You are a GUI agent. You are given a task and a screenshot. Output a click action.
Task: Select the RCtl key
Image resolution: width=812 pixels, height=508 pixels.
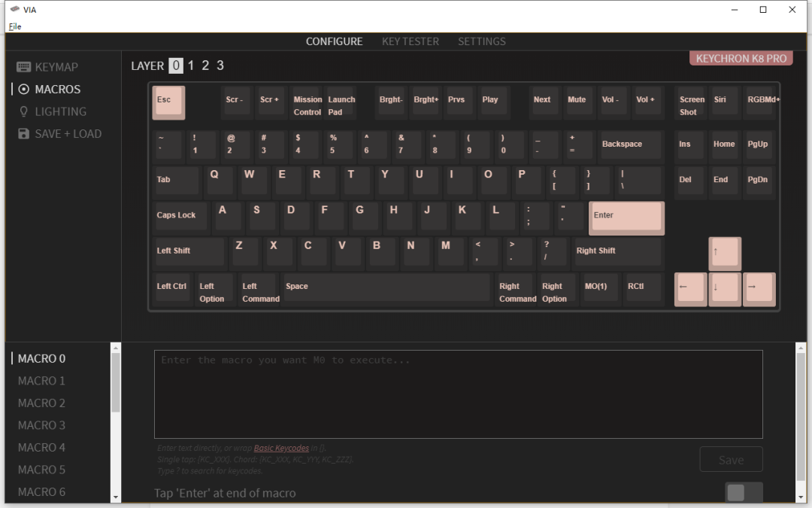[643, 288]
